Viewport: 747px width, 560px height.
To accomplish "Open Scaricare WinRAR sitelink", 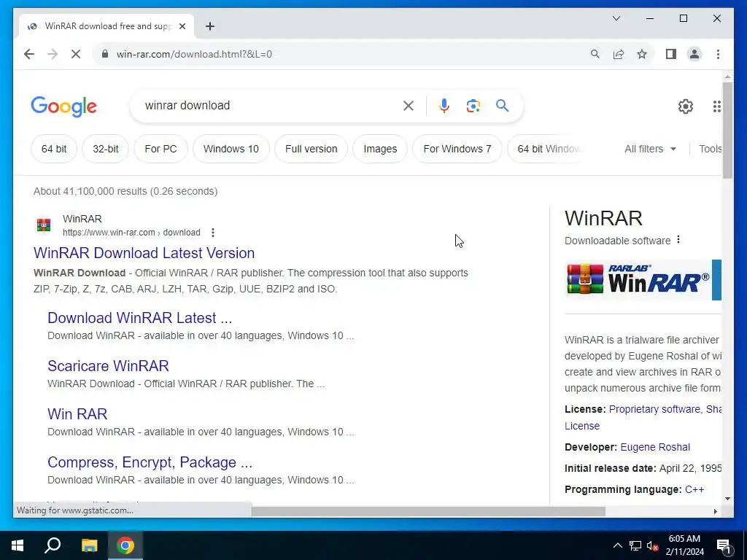I will [x=108, y=366].
